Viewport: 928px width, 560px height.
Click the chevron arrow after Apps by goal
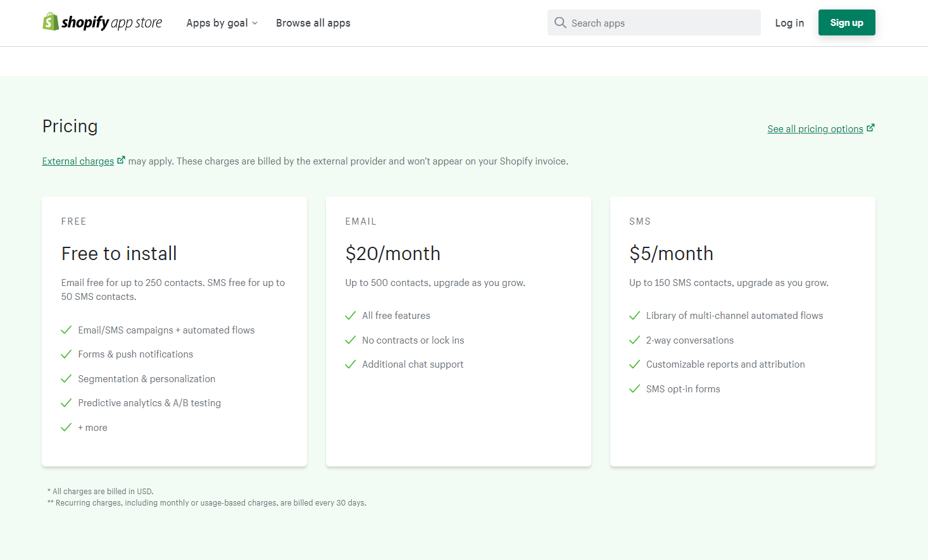click(255, 23)
